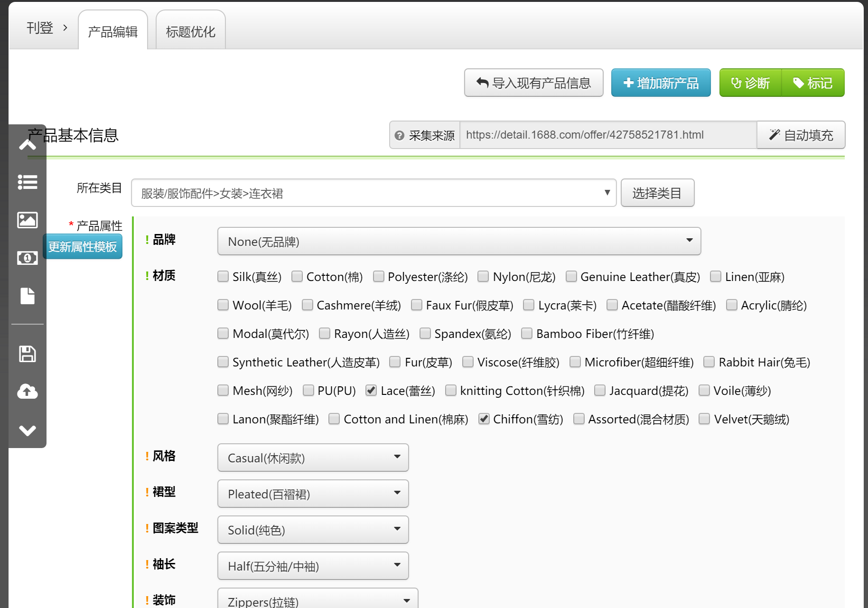
Task: Click the 诊断 diagnose button
Action: [750, 83]
